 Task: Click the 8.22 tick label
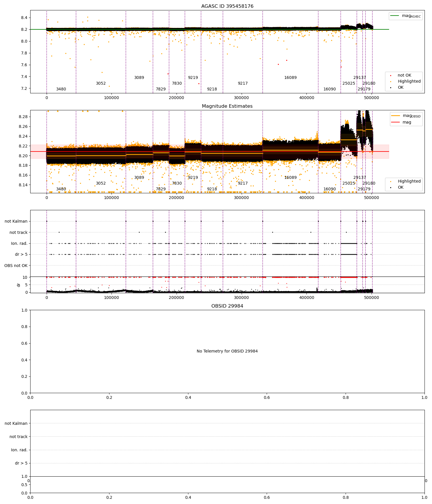(x=23, y=146)
